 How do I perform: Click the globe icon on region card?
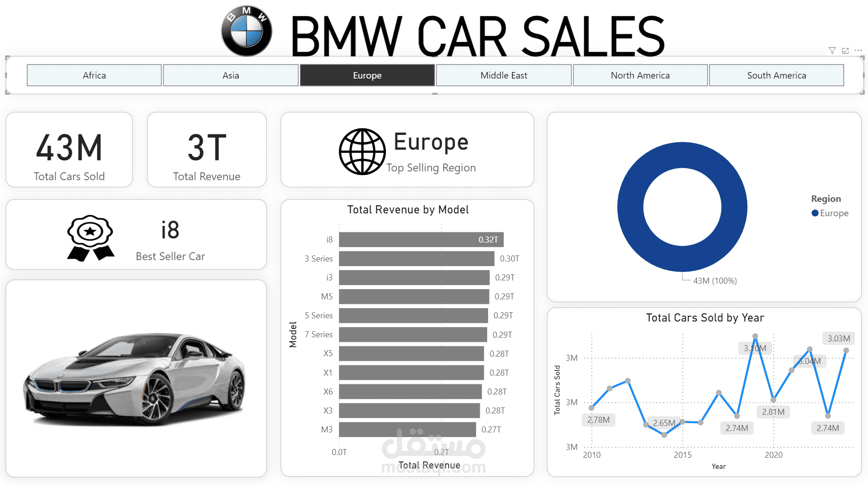[x=362, y=152]
